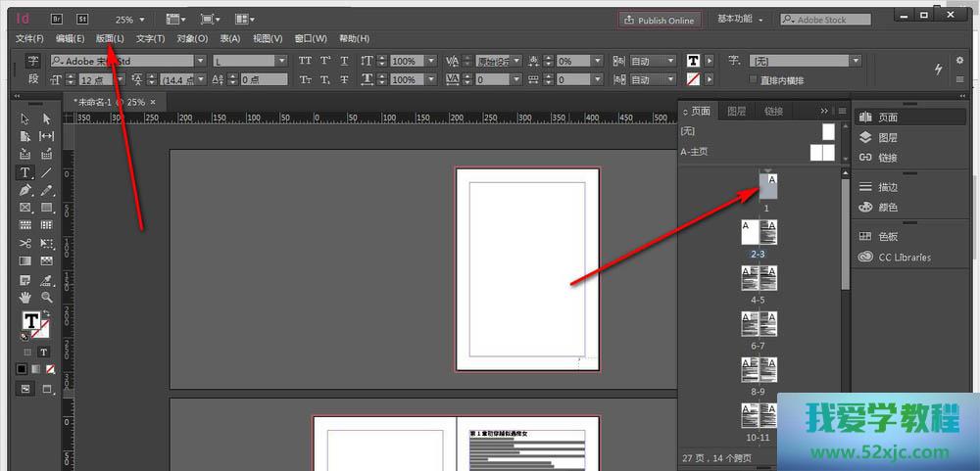Select the Pen tool
This screenshot has width=980, height=471.
click(24, 190)
